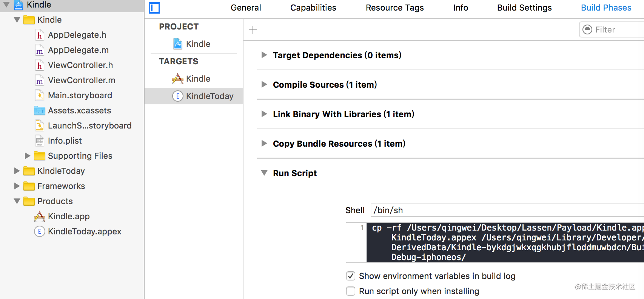Image resolution: width=644 pixels, height=299 pixels.
Task: Switch to the General tab
Action: pos(246,8)
